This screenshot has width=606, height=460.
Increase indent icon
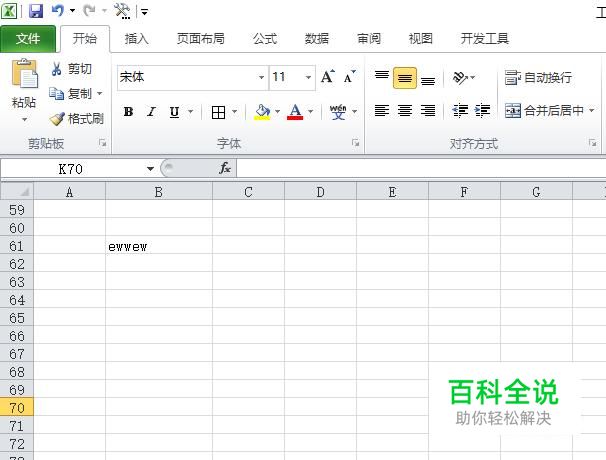(x=482, y=111)
